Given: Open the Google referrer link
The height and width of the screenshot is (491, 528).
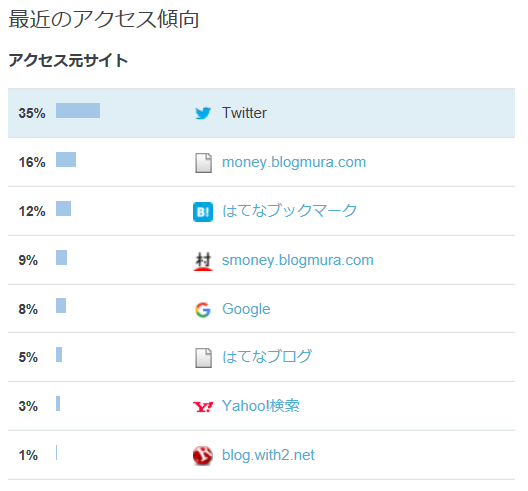Looking at the screenshot, I should pyautogui.click(x=246, y=309).
